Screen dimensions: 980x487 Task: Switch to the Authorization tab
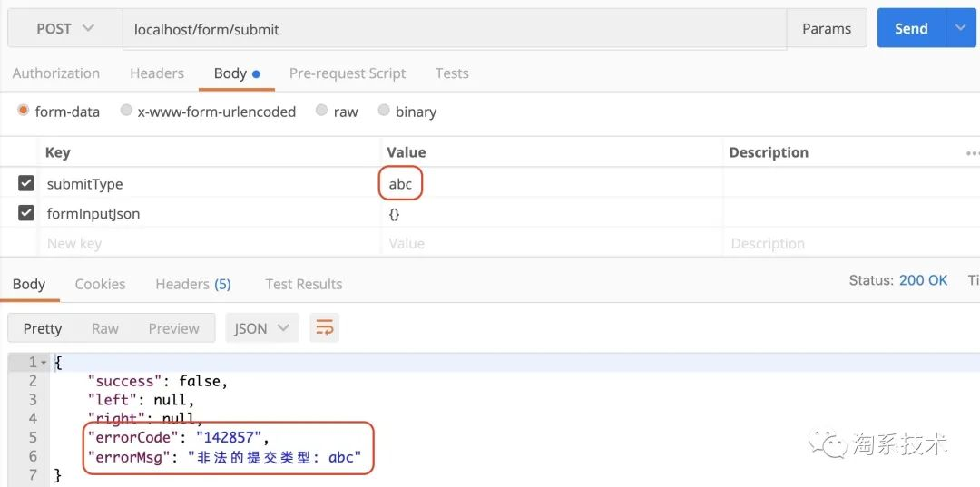tap(56, 73)
